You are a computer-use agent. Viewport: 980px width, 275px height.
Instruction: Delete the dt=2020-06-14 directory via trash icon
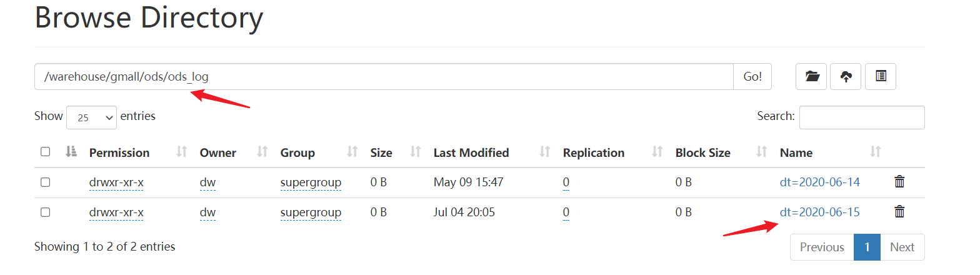(899, 182)
